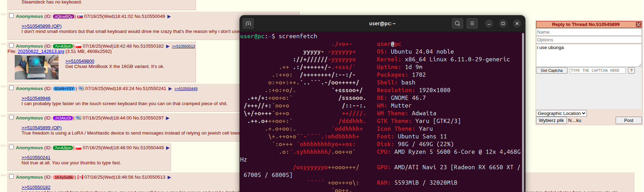This screenshot has width=644, height=192.
Task: Click post number No.510550513 to quote it
Action: (150, 177)
